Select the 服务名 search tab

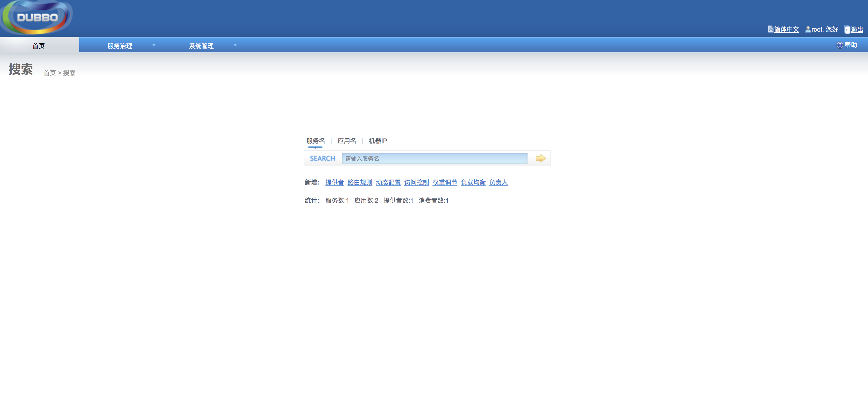(x=315, y=141)
